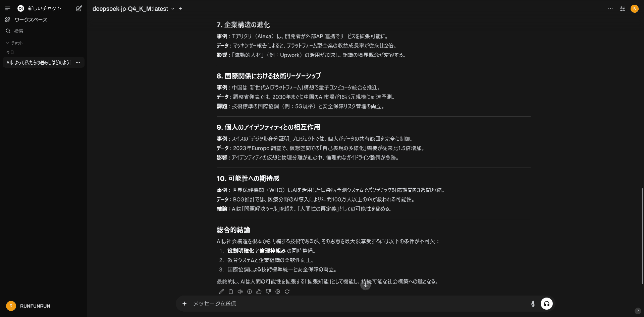This screenshot has height=317, width=644.
Task: Edit the response with pencil icon
Action: (x=221, y=292)
